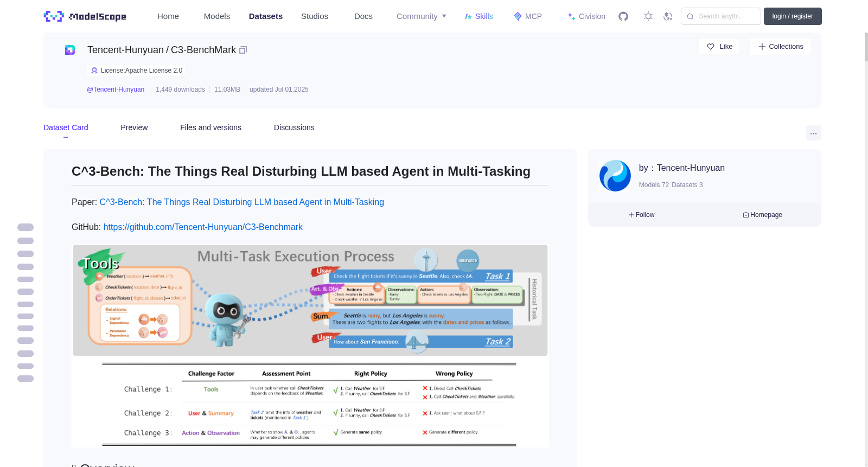Click the '11.03MB' size text
This screenshot has height=467, width=868.
[x=227, y=89]
